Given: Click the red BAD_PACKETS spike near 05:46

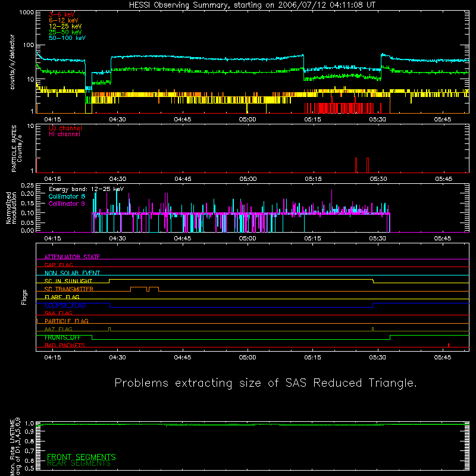Looking at the screenshot, I should [449, 345].
